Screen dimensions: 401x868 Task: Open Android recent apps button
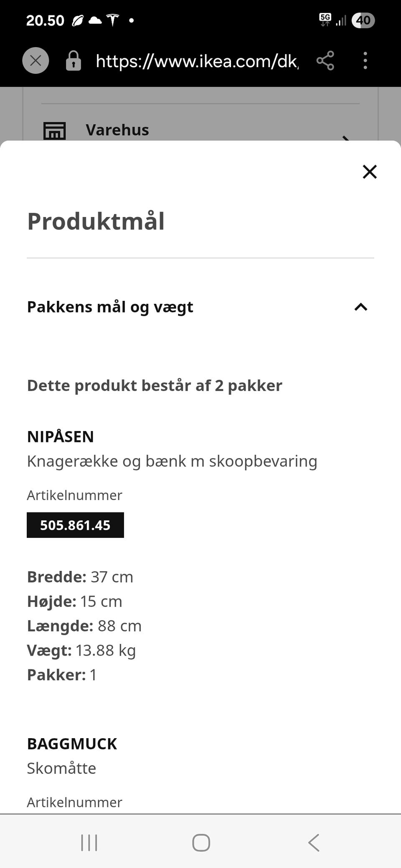[89, 843]
